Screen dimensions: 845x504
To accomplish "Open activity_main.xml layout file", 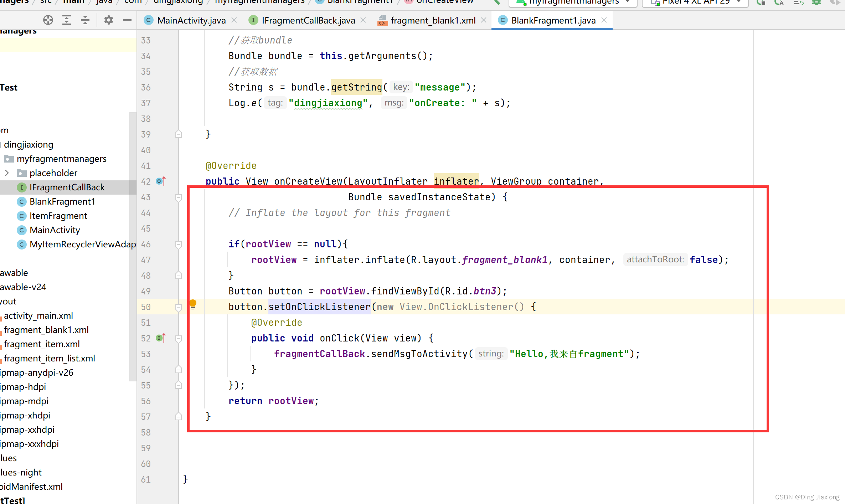I will (38, 315).
